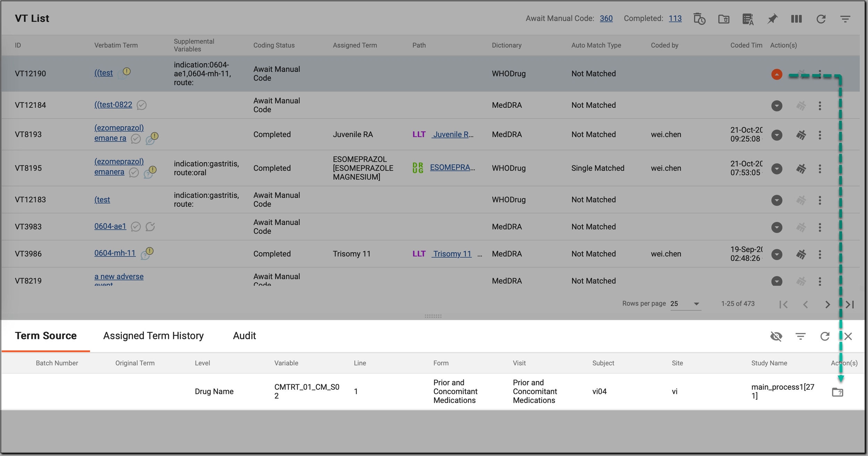Refresh the VT List table
This screenshot has height=456, width=868.
point(821,19)
